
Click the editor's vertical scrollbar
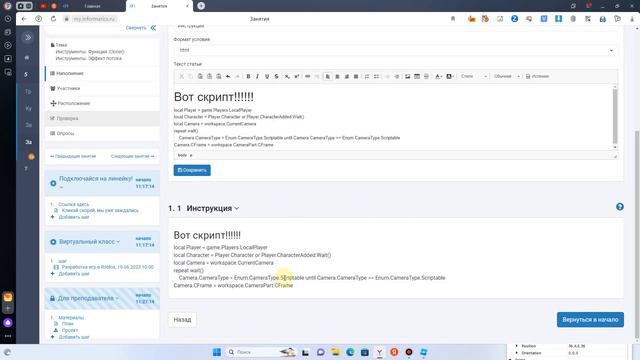coord(615,118)
